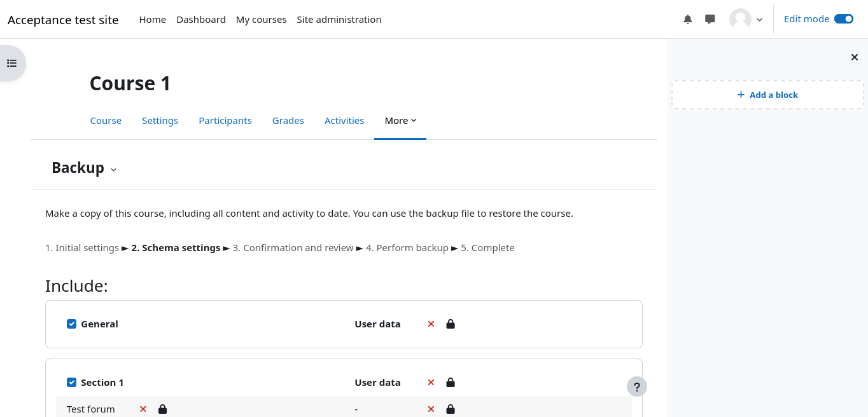Click the help question mark button
Viewport: 868px width, 417px height.
(636, 386)
